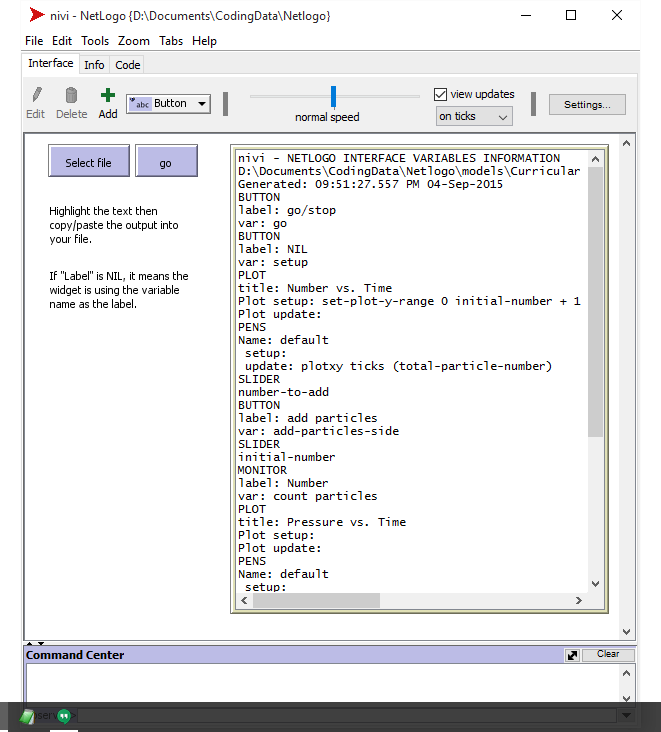
Task: Uncheck the view updates checkbox
Action: (x=441, y=94)
